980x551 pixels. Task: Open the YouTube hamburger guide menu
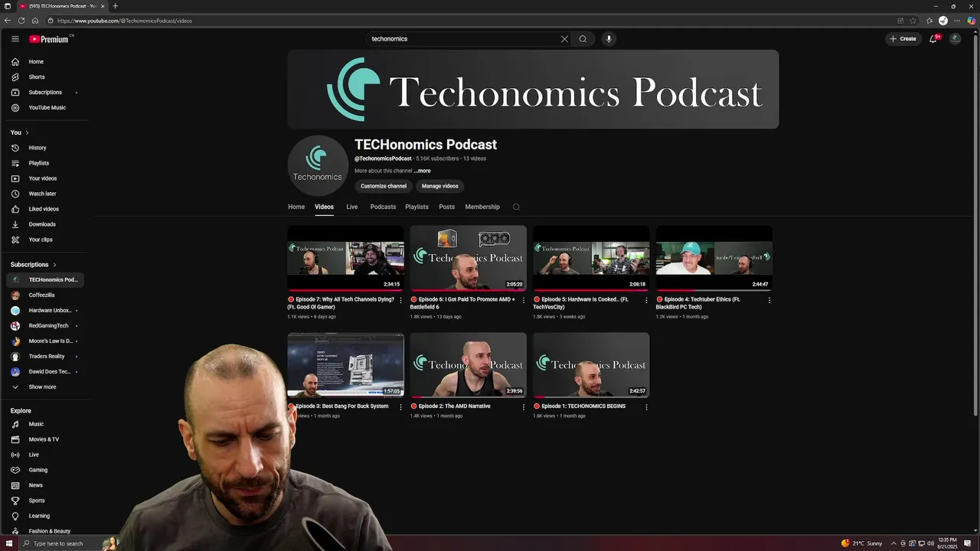pos(15,39)
